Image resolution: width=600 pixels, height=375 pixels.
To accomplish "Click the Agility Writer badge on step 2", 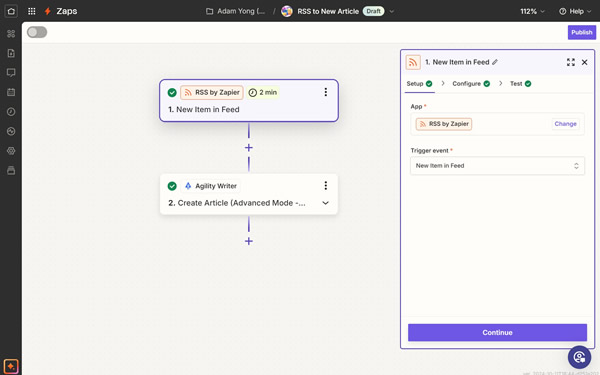I will tap(210, 186).
